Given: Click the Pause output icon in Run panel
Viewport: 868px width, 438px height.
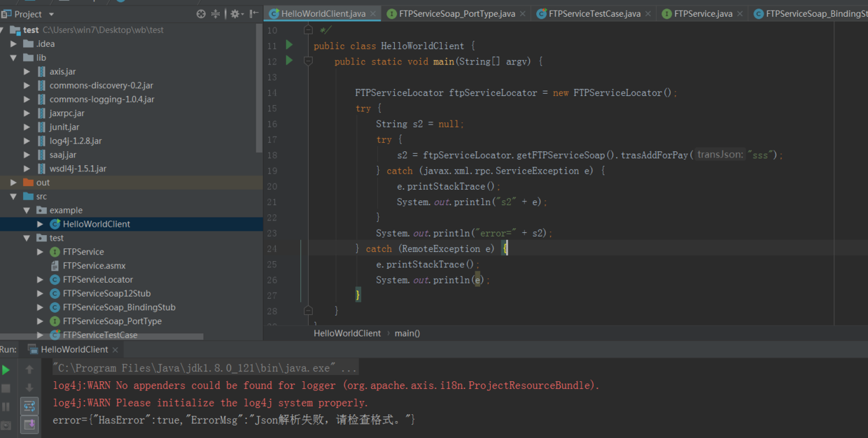Looking at the screenshot, I should pyautogui.click(x=6, y=407).
